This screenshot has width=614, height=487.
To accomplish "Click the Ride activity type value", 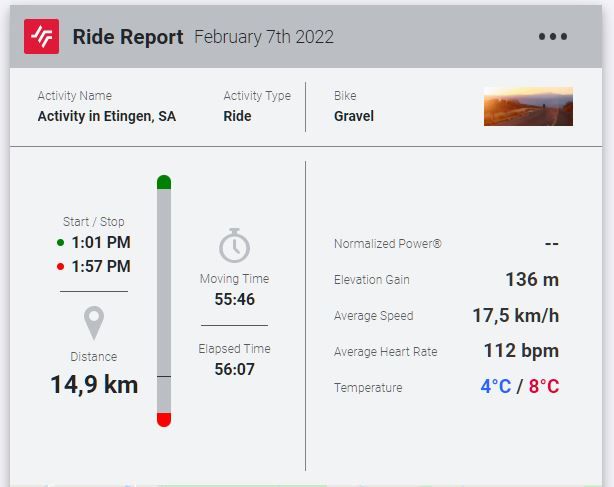I will tap(237, 116).
